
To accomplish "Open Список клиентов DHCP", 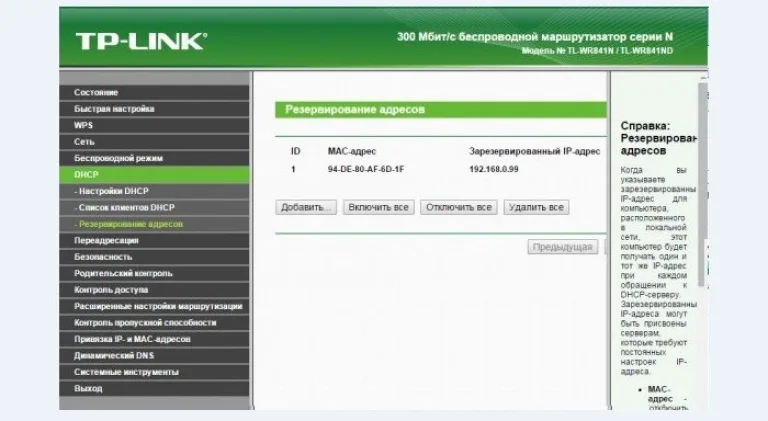I will click(154, 208).
